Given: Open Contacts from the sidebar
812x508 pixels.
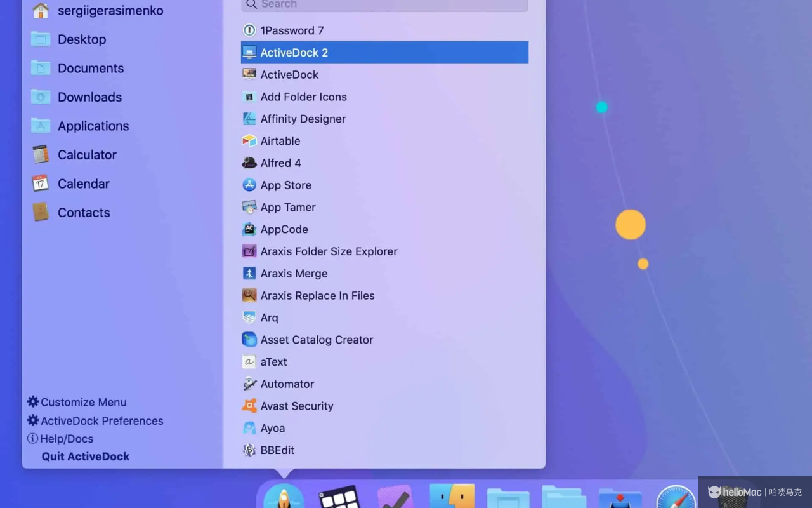Looking at the screenshot, I should pyautogui.click(x=70, y=213).
